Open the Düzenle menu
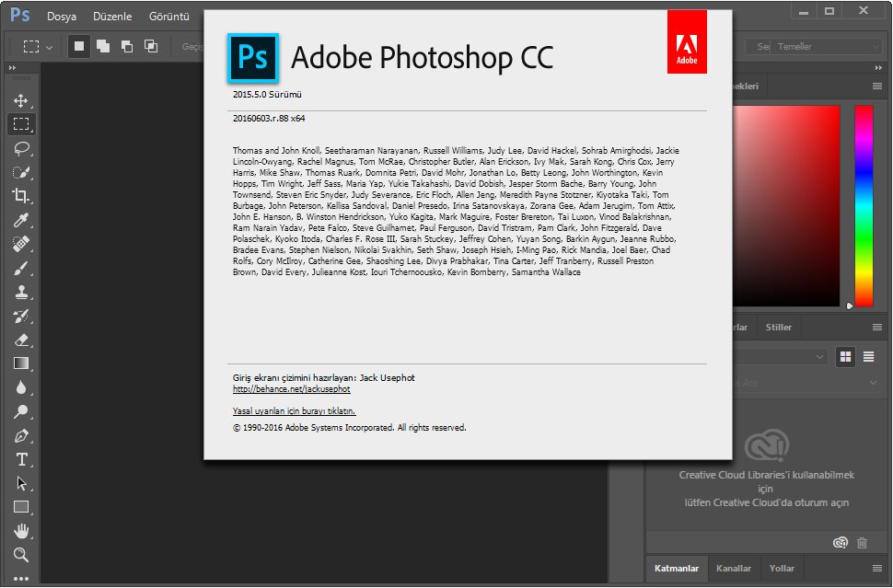The width and height of the screenshot is (893, 588). click(112, 17)
